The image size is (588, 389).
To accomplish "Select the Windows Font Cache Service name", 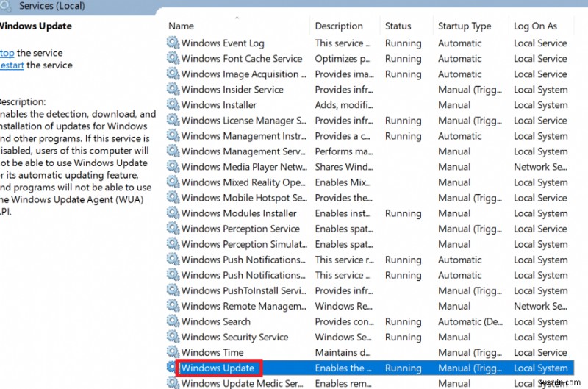I will coord(242,59).
